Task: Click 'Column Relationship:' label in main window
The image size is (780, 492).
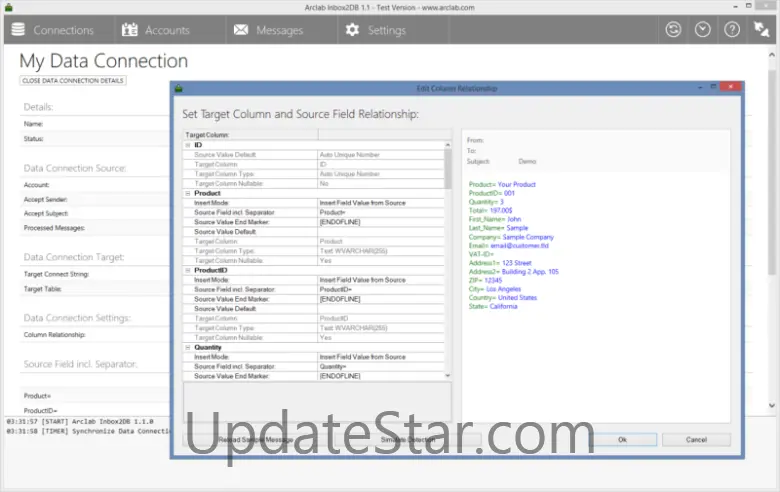Action: [x=54, y=335]
